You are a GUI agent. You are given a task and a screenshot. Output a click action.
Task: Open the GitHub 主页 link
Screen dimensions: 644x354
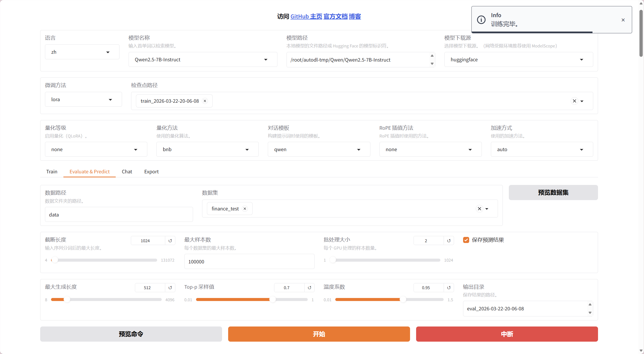(306, 16)
